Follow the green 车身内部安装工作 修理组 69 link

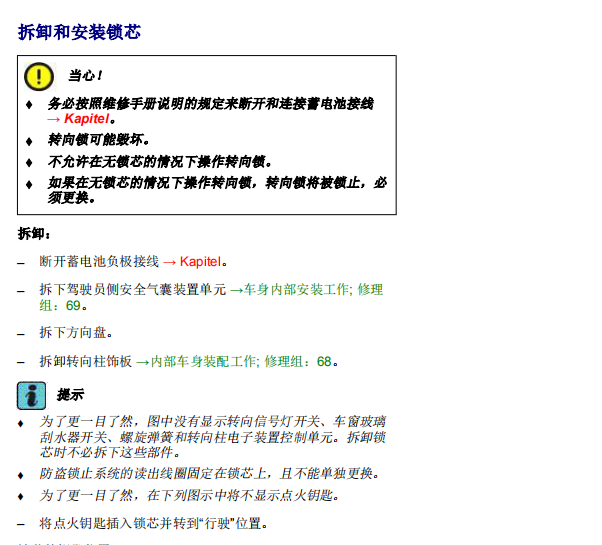pyautogui.click(x=211, y=298)
